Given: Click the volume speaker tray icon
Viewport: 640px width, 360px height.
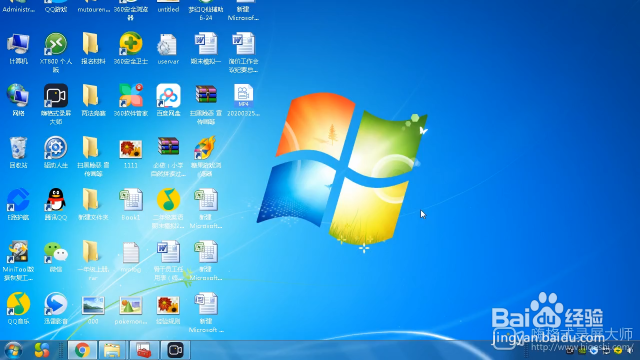Looking at the screenshot, I should (x=630, y=350).
